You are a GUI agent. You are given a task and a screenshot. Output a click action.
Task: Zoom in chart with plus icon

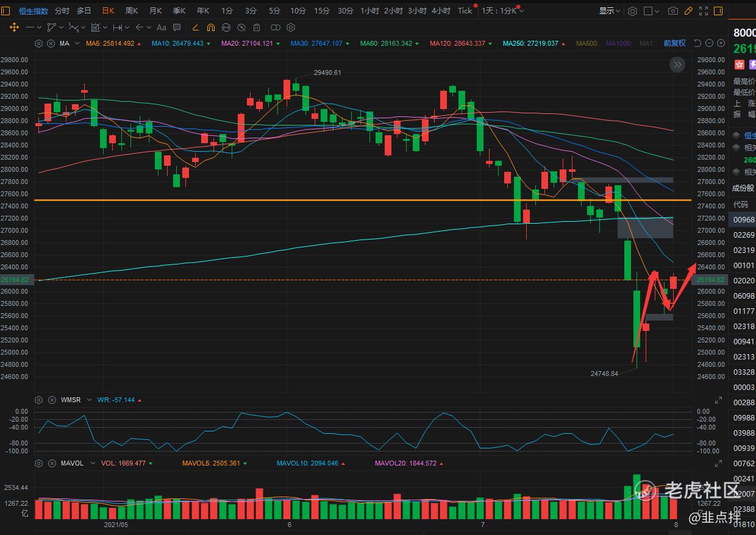coord(721,43)
